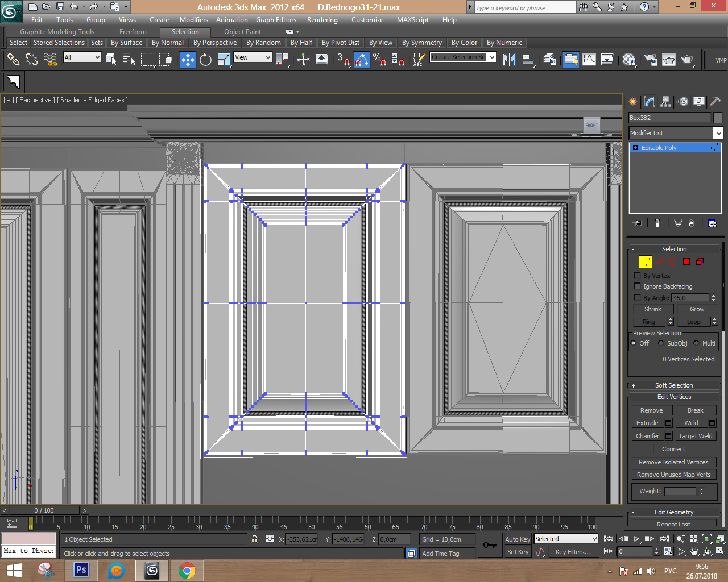Switch to Polygon sub-object selection mode

[x=686, y=261]
